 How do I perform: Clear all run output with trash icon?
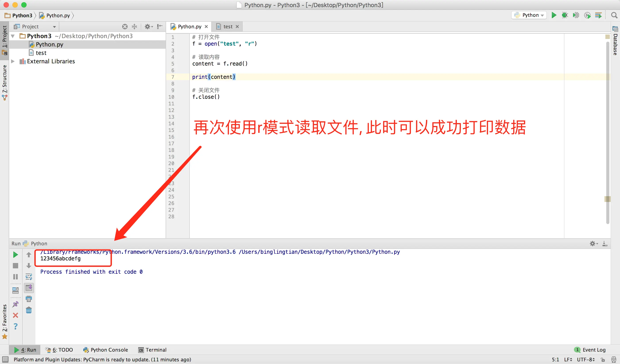point(29,310)
